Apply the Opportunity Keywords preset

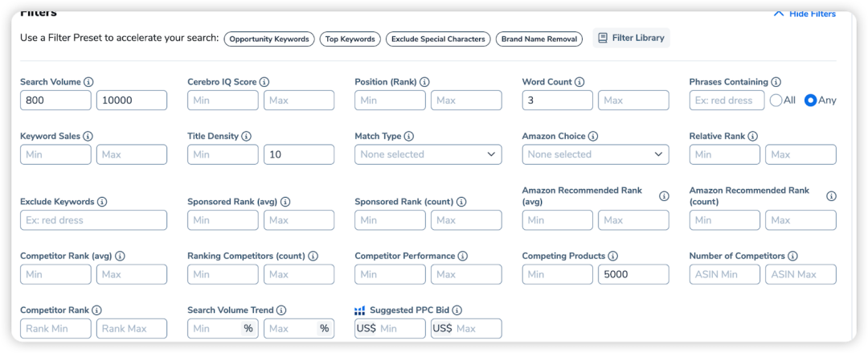pos(268,39)
